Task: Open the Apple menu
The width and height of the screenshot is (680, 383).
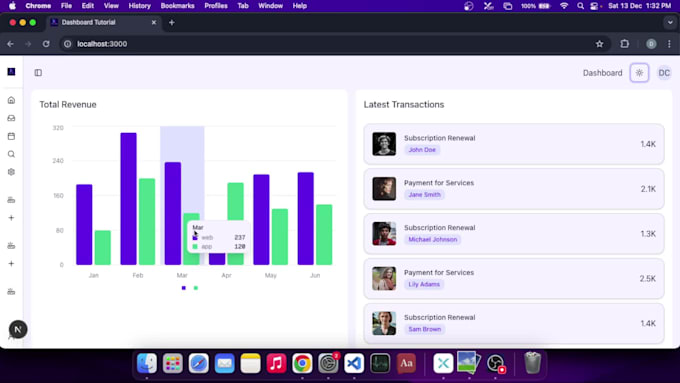Action: coord(12,6)
